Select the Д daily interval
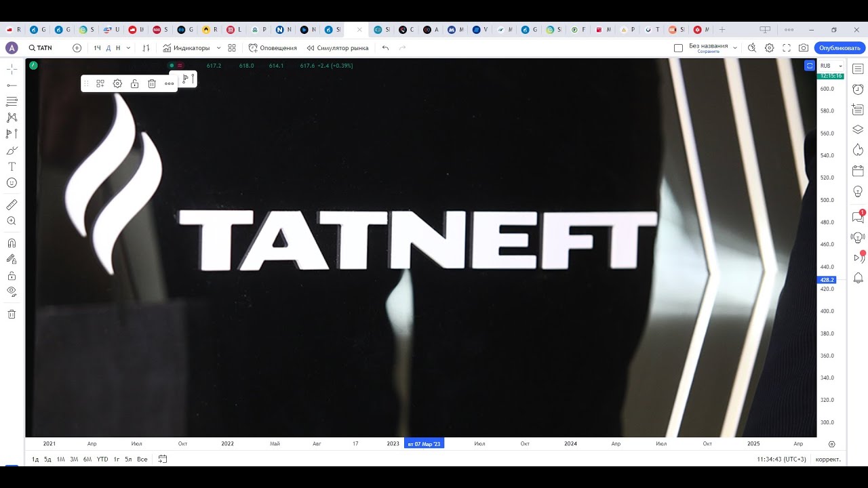The width and height of the screenshot is (868, 488). pyautogui.click(x=108, y=48)
